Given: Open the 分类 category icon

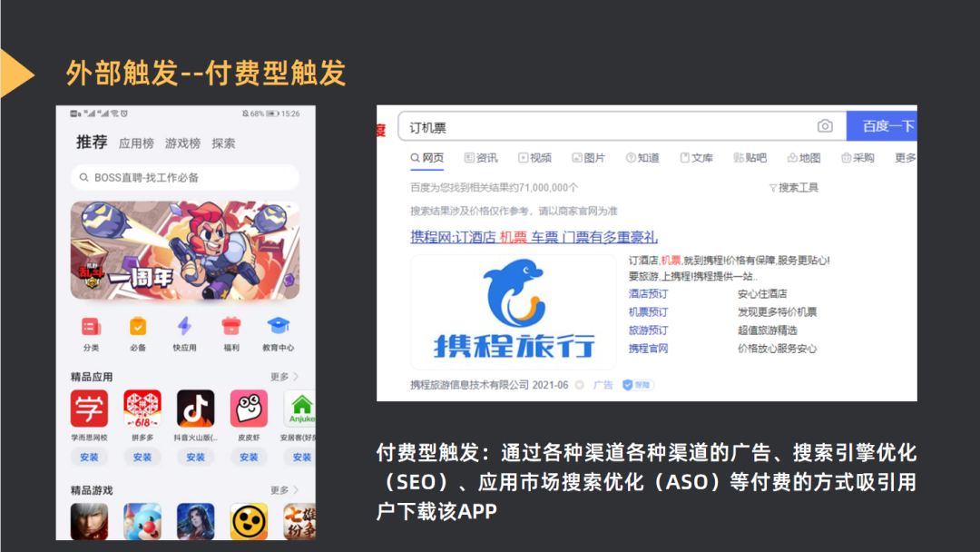Looking at the screenshot, I should click(91, 326).
